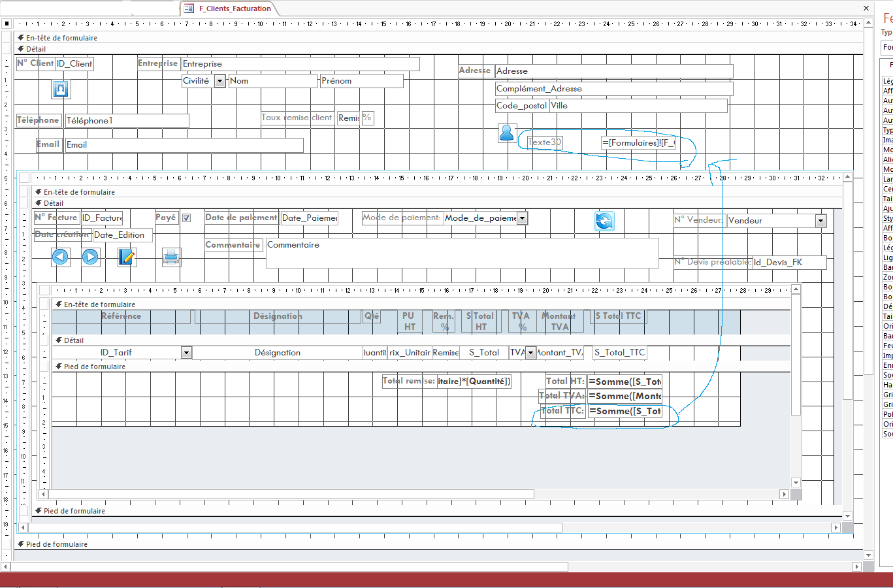Click the invoice subform Pied de formulaire bar

pos(438,511)
